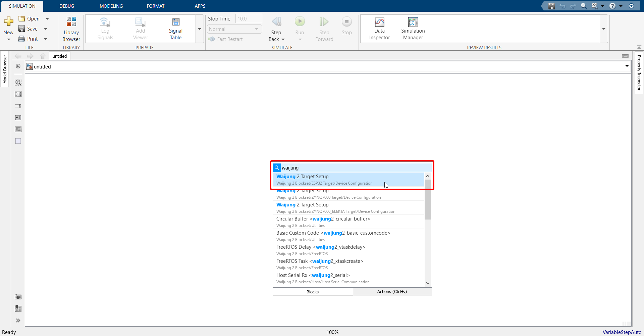Click the Save icon in File section
644x336 pixels.
coord(21,29)
